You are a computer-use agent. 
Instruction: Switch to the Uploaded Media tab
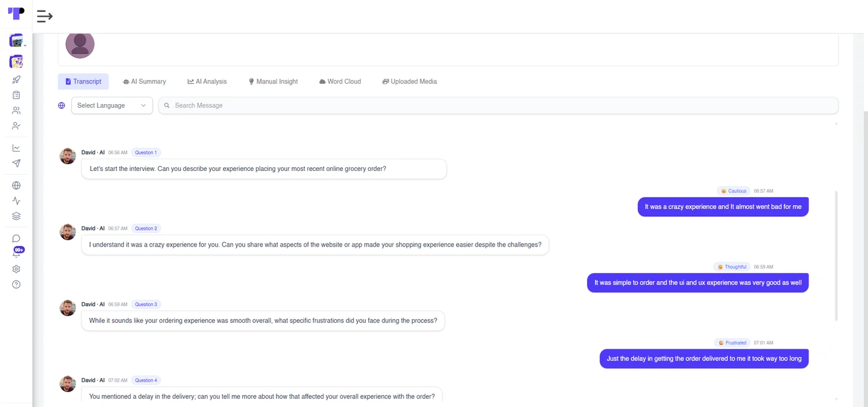point(410,81)
